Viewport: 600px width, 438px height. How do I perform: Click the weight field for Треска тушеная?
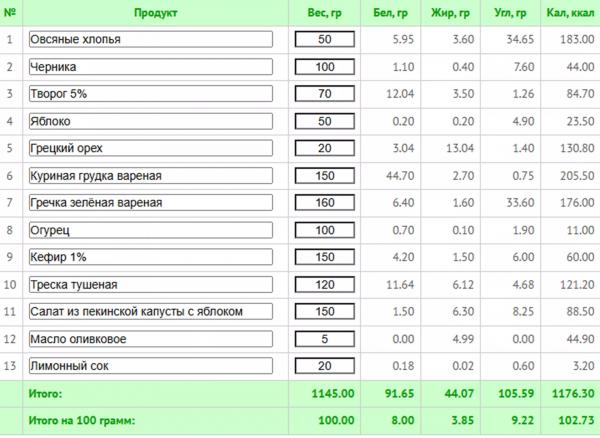tap(324, 284)
